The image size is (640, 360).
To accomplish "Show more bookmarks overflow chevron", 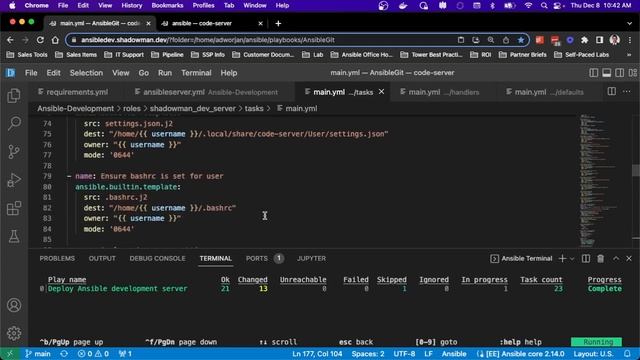I will (x=629, y=55).
